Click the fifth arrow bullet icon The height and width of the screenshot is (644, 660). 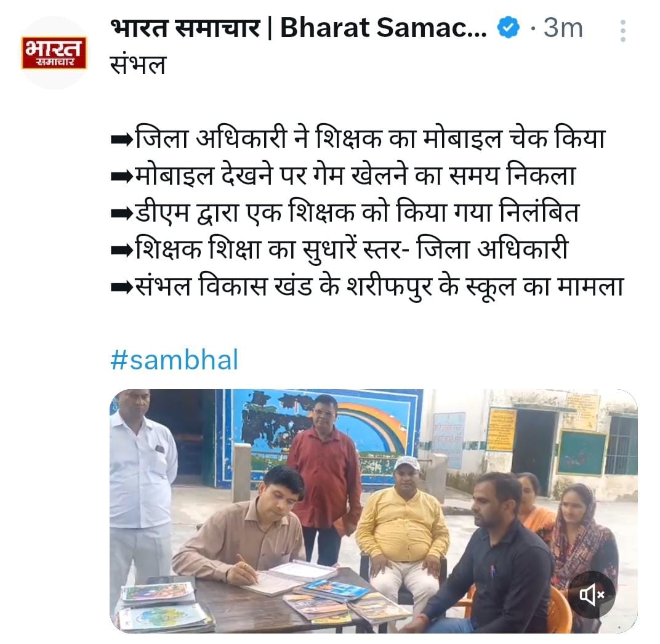[122, 288]
